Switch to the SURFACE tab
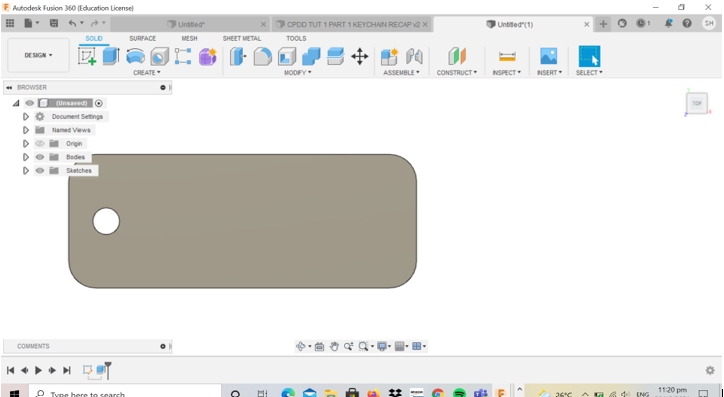 [142, 38]
